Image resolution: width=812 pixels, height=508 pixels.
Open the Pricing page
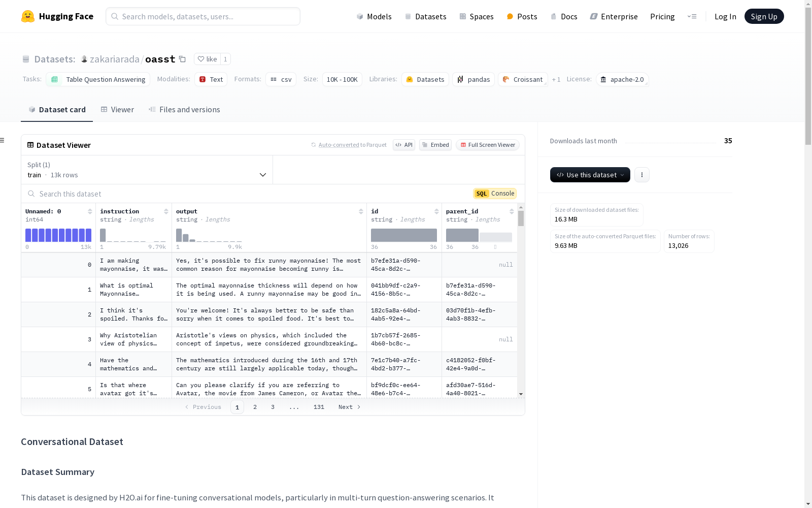point(662,16)
